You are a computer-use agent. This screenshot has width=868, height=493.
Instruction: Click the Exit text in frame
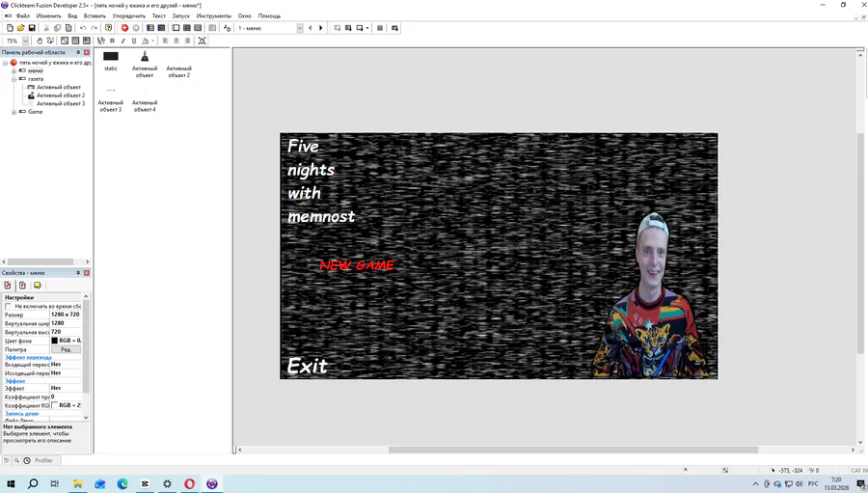pos(308,366)
